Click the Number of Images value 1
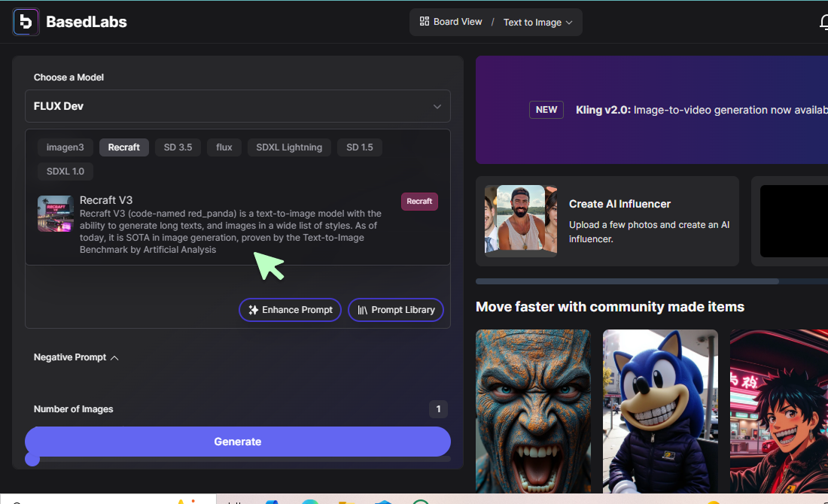This screenshot has height=504, width=828. click(438, 409)
